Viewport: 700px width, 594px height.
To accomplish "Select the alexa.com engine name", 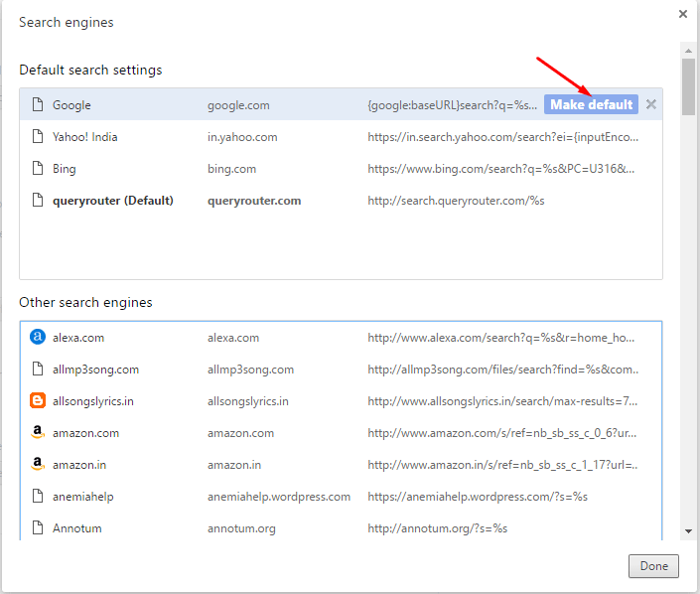I will 78,338.
